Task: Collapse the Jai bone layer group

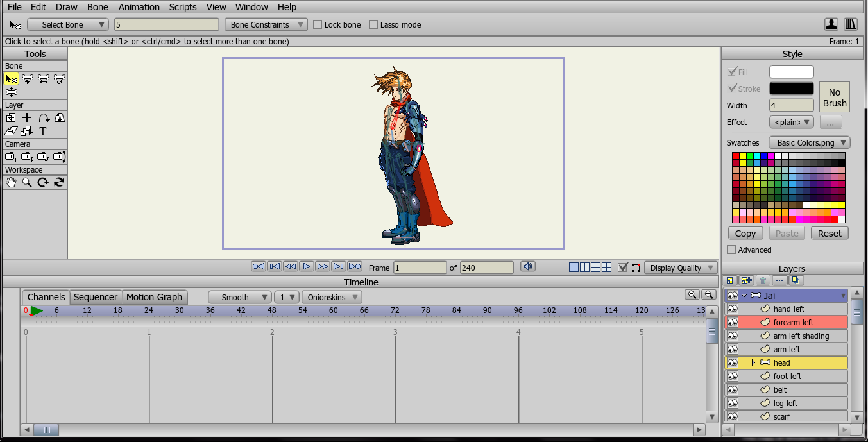Action: (x=744, y=296)
